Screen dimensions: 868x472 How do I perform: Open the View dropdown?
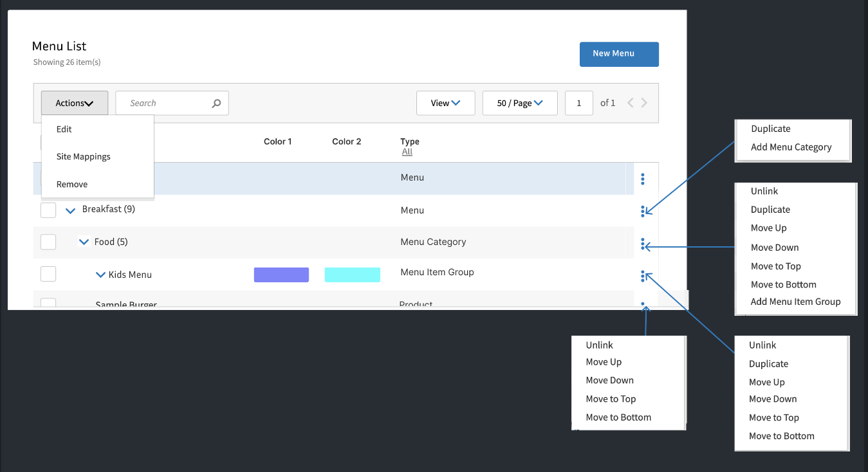click(445, 103)
